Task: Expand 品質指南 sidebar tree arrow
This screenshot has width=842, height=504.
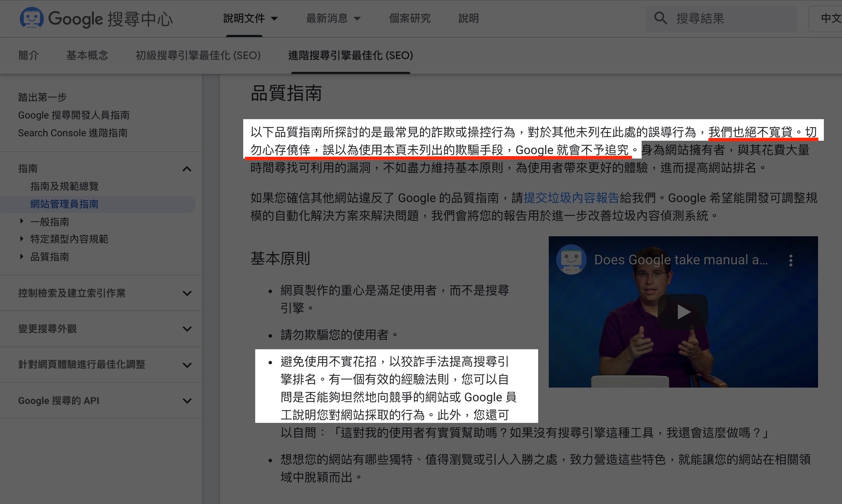Action: [x=22, y=256]
